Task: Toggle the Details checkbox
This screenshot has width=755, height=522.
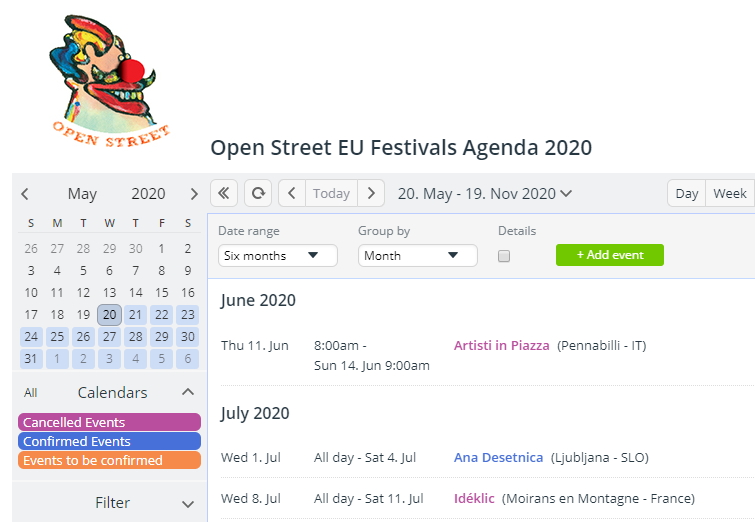Action: 504,256
